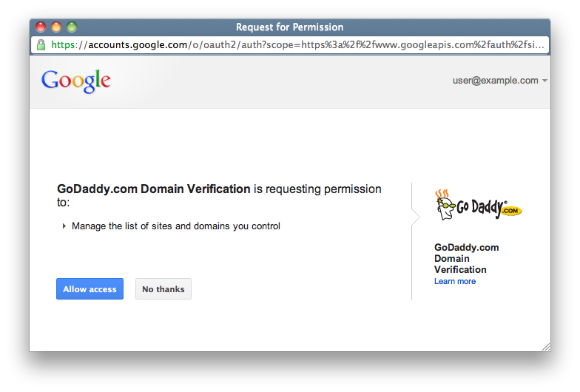Click "Manage the list of sites and domains" text
The width and height of the screenshot is (580, 392).
(176, 226)
